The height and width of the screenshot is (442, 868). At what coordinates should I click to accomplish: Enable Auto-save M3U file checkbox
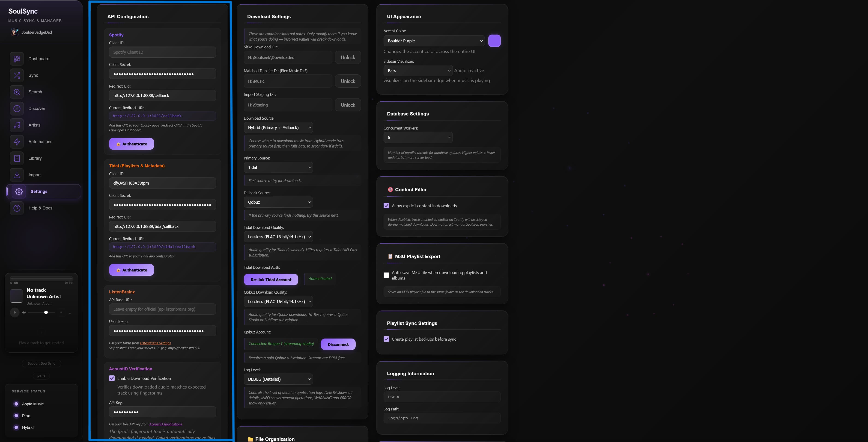point(386,275)
